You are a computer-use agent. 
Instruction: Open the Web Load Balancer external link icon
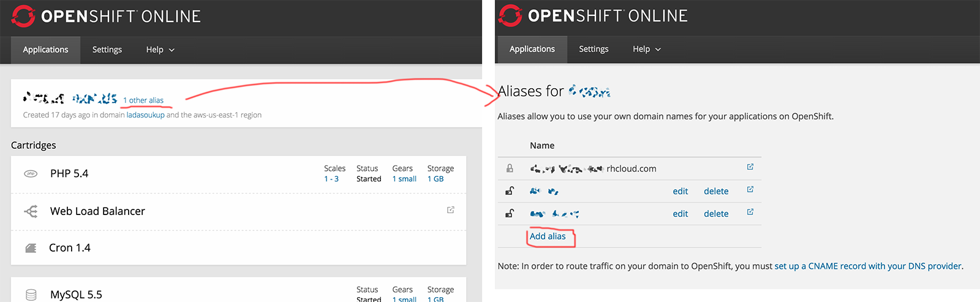pos(451,210)
